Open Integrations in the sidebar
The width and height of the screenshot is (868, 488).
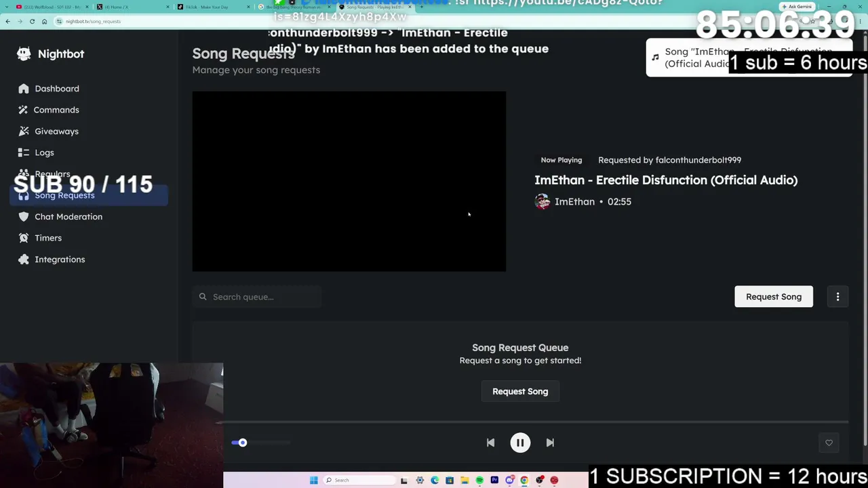pyautogui.click(x=60, y=260)
